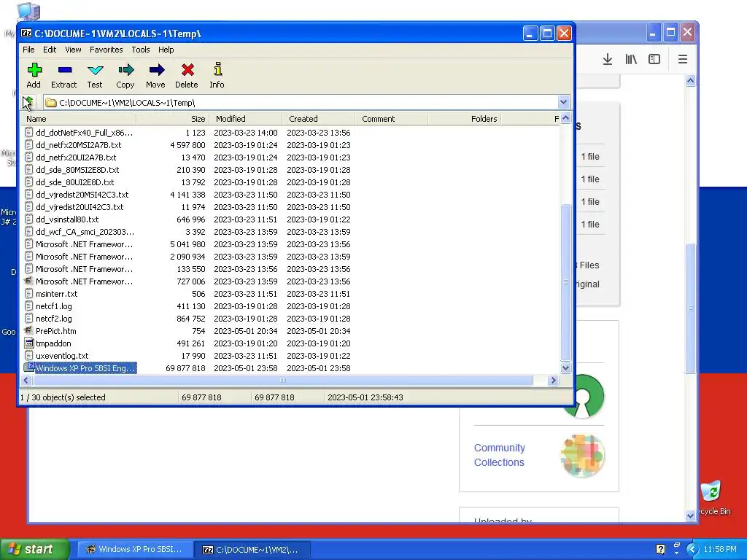747x560 pixels.
Task: Select dd_dotNetFx40_Full_x86 file
Action: point(85,133)
